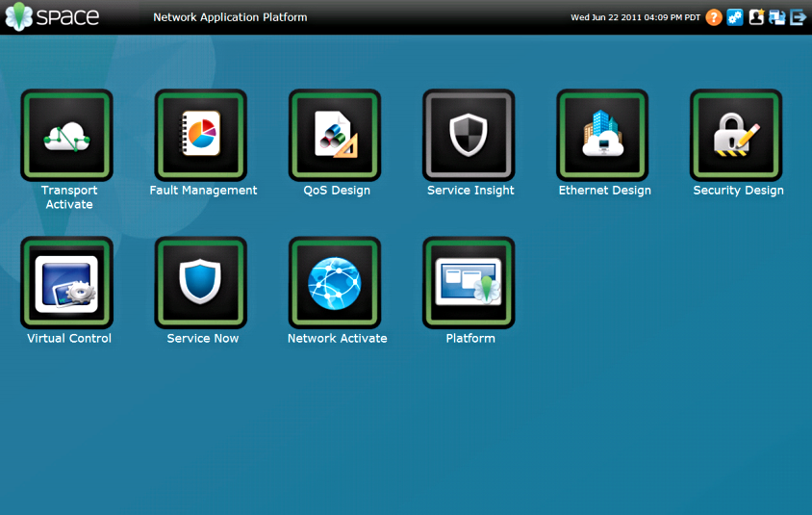Open the Transport Activate cloud icon
The image size is (812, 515).
[66, 135]
